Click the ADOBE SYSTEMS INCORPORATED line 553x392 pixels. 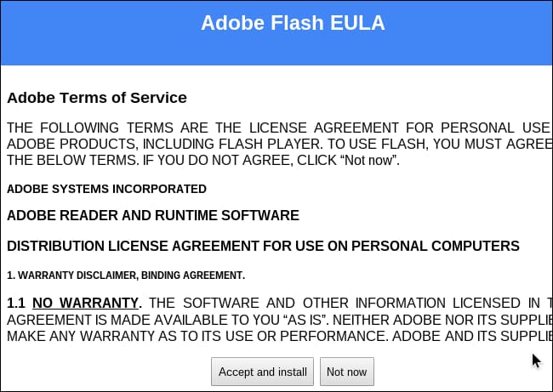tap(106, 188)
